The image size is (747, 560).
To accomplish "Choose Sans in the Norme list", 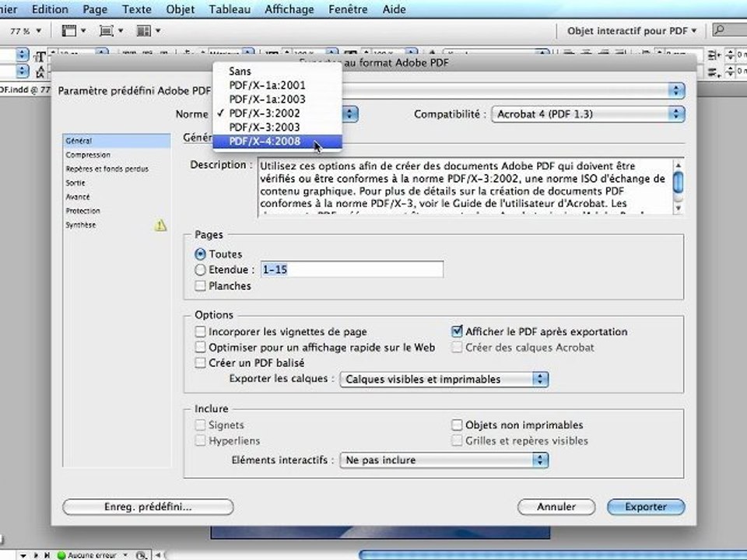I will (277, 72).
